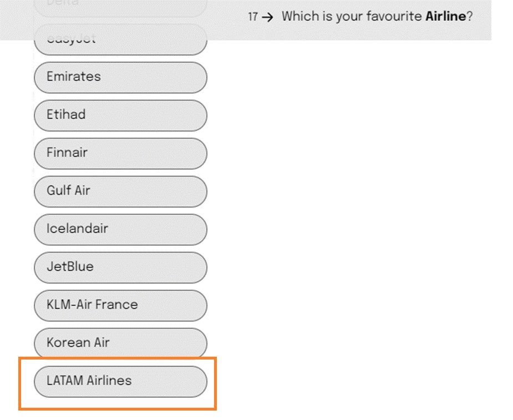Pick KLM-Air France
The image size is (513, 420).
pyautogui.click(x=120, y=305)
